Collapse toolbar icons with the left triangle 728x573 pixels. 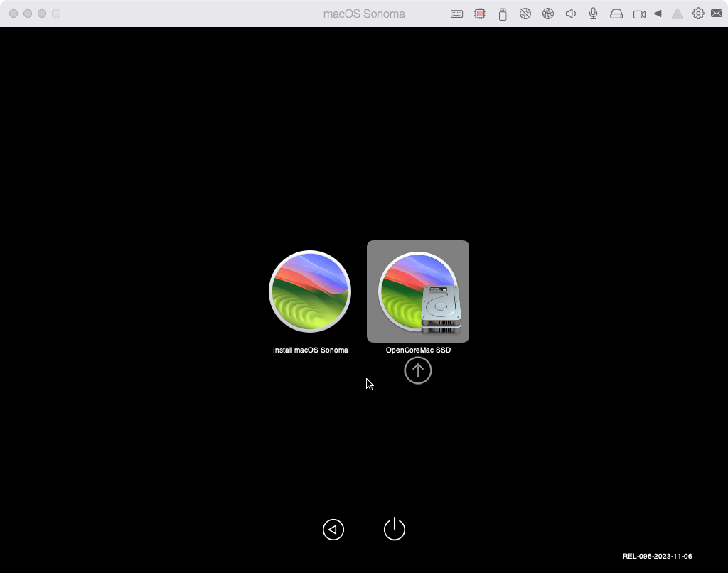pos(658,14)
